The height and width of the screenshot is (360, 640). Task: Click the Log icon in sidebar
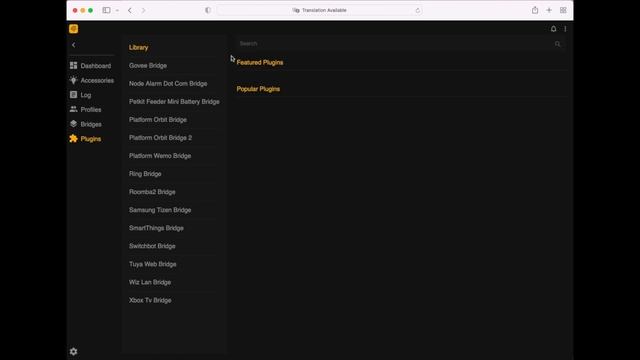73,95
